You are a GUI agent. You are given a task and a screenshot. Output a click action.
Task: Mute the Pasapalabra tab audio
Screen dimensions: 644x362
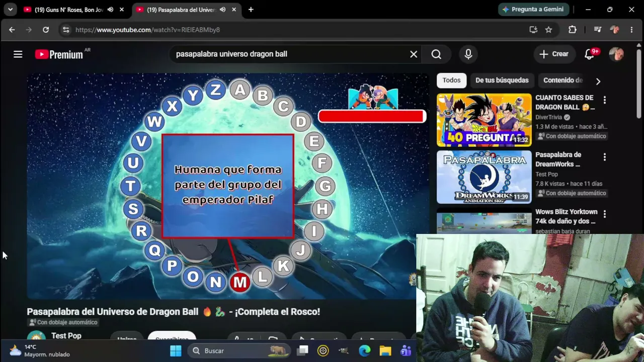pyautogui.click(x=222, y=10)
